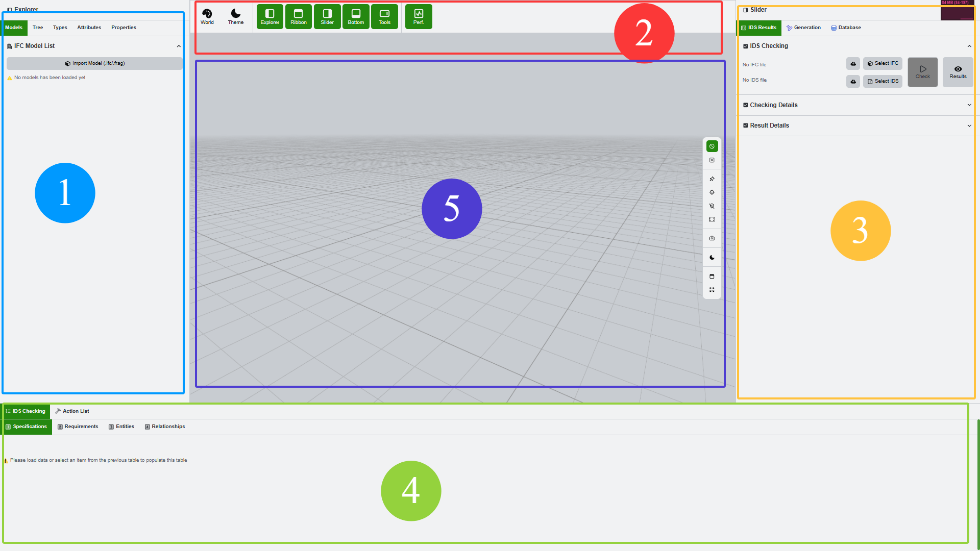Open the Properties tab
The height and width of the screenshot is (551, 980).
click(124, 28)
